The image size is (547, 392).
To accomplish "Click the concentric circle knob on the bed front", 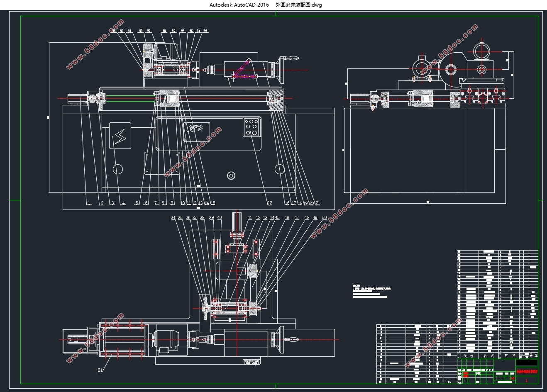I will 231,175.
